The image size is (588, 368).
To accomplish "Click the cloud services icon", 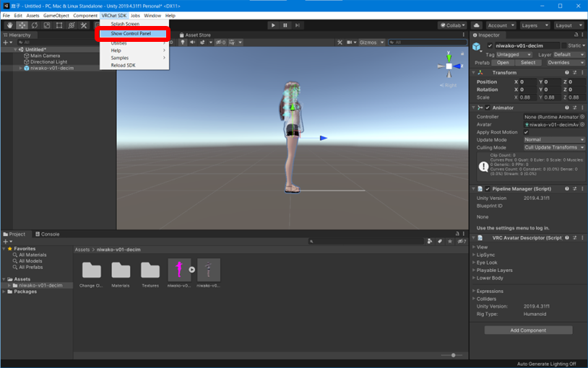I will (476, 25).
